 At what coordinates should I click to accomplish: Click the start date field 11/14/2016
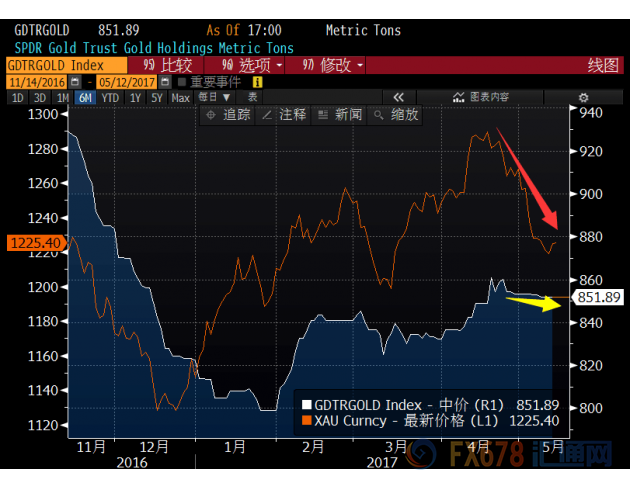[37, 82]
